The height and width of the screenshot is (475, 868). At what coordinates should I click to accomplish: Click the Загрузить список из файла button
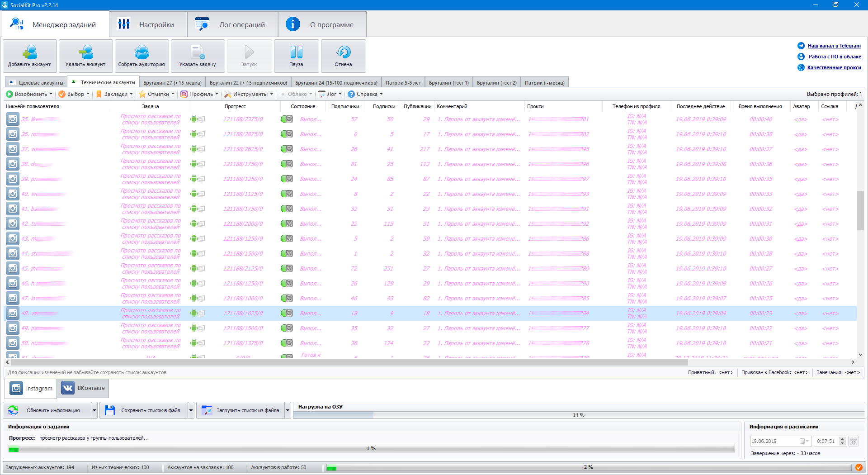coord(241,410)
